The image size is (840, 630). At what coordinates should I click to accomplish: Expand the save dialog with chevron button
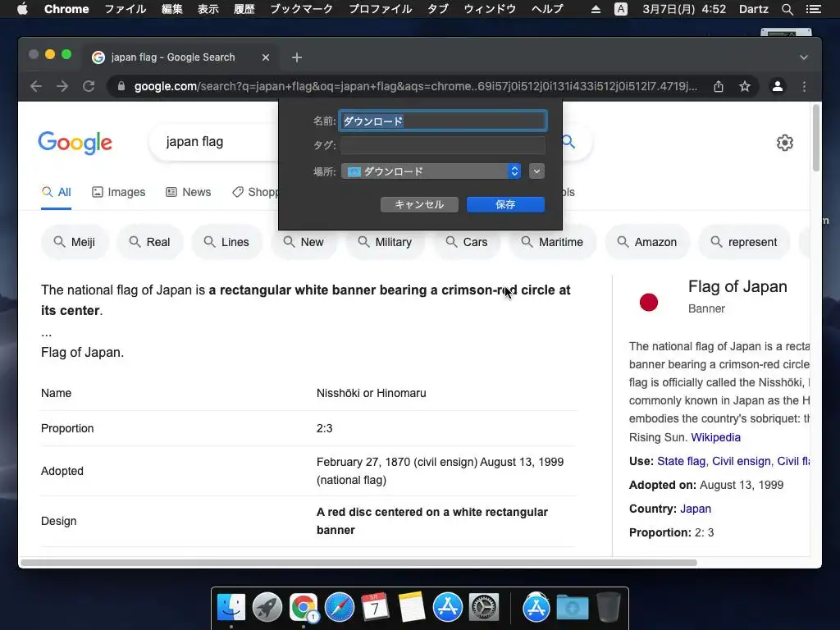point(536,171)
